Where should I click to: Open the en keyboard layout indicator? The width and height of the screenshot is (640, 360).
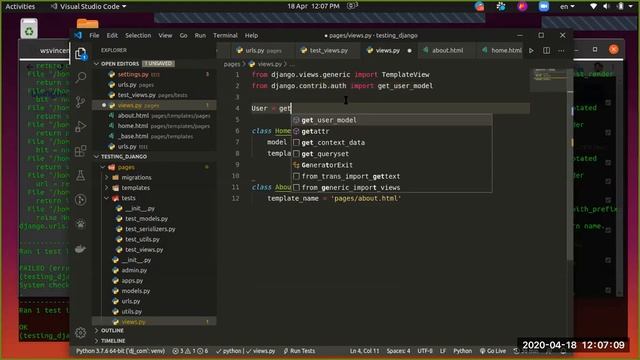point(567,7)
